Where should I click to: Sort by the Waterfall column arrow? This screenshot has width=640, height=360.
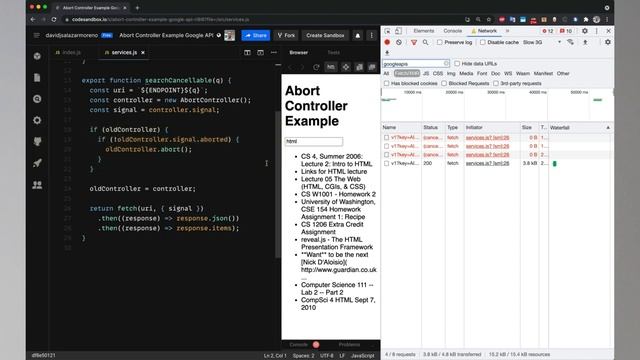(x=608, y=128)
